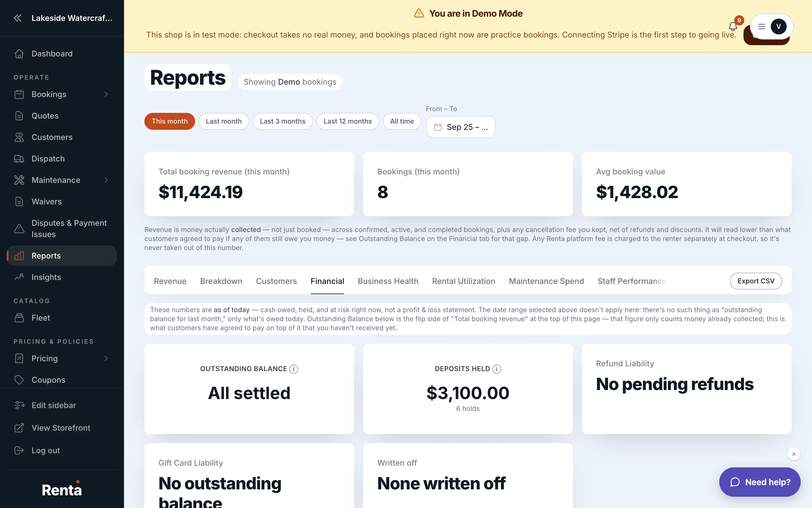Screen dimensions: 812x508
Task: Click the Waivers document icon
Action: click(x=19, y=202)
